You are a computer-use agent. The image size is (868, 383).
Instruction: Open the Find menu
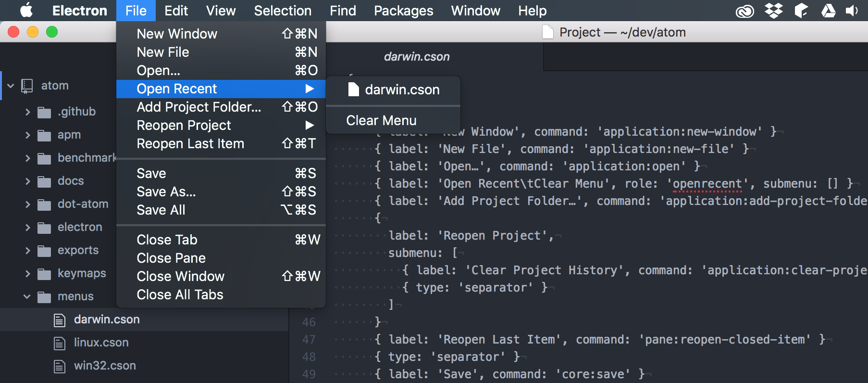pyautogui.click(x=343, y=11)
